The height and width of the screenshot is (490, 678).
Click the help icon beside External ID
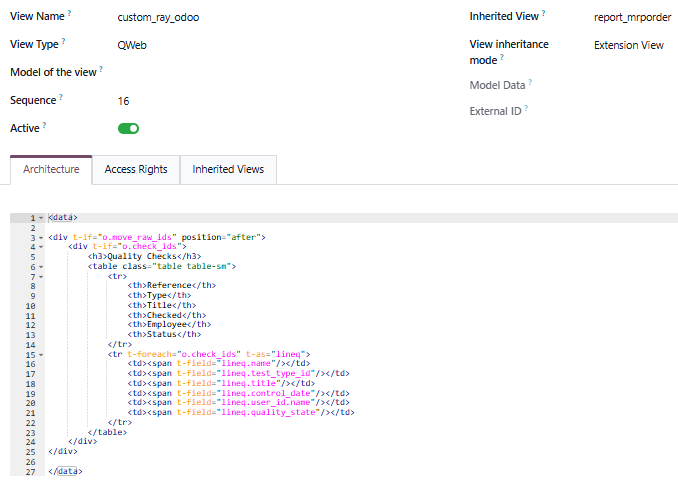[x=526, y=109]
